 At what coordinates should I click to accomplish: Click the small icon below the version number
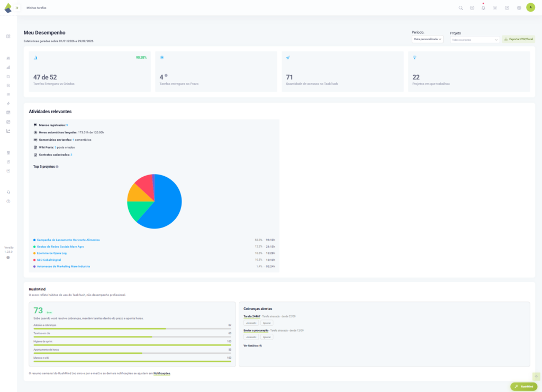(x=8, y=257)
